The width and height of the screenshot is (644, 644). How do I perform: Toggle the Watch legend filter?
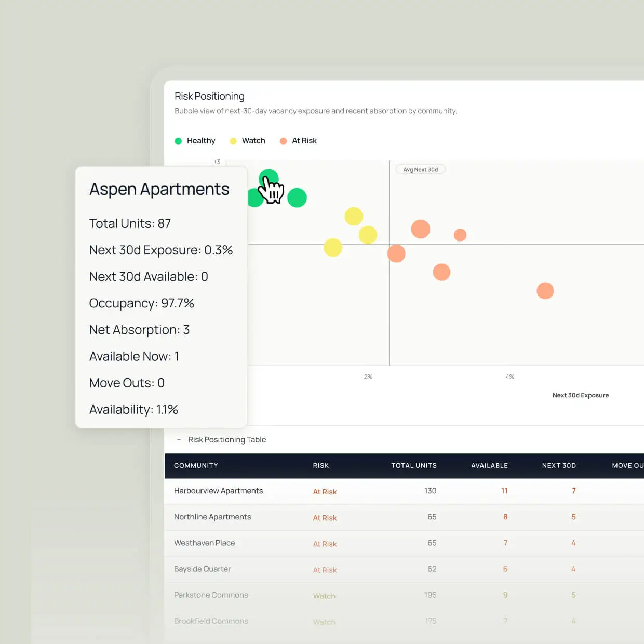pyautogui.click(x=247, y=141)
